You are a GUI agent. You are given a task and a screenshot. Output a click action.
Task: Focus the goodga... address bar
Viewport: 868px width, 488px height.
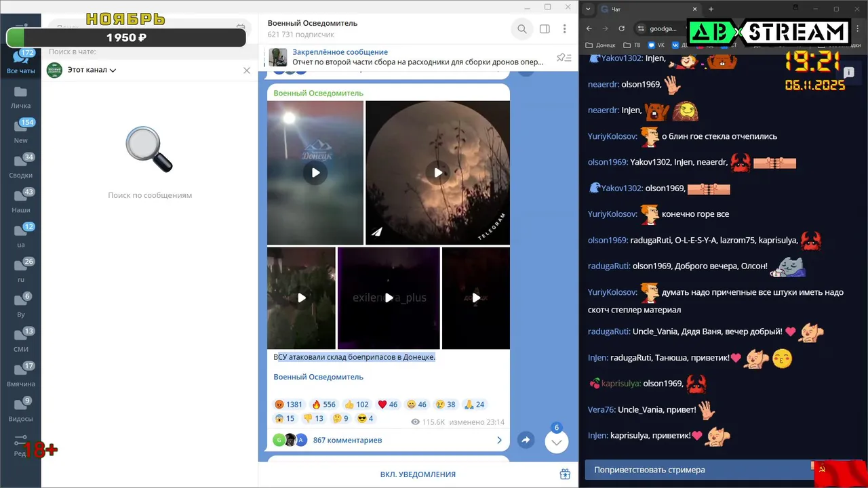click(x=662, y=28)
